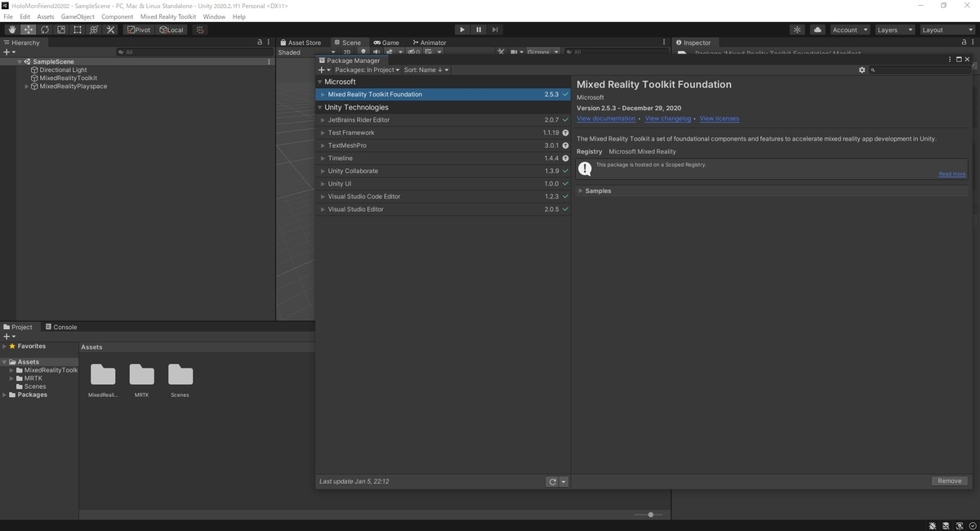Select the Rotate tool
The height and width of the screenshot is (531, 980).
click(45, 29)
